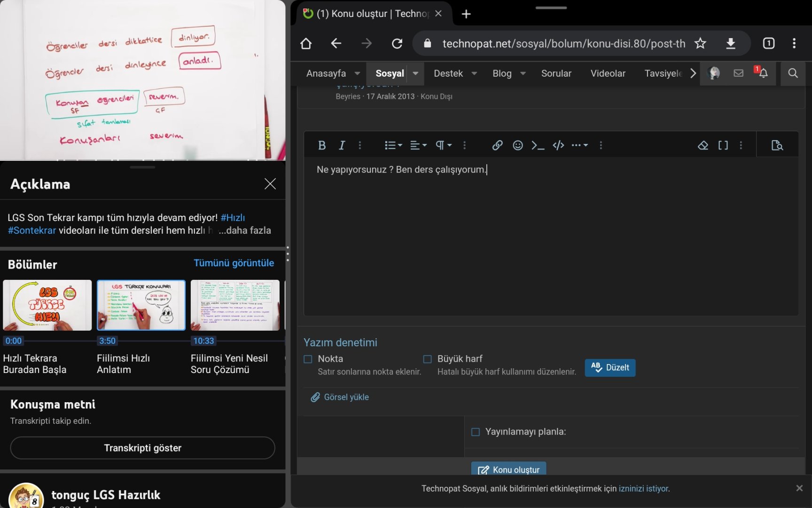812x508 pixels.
Task: Go to the browser home page
Action: click(306, 44)
